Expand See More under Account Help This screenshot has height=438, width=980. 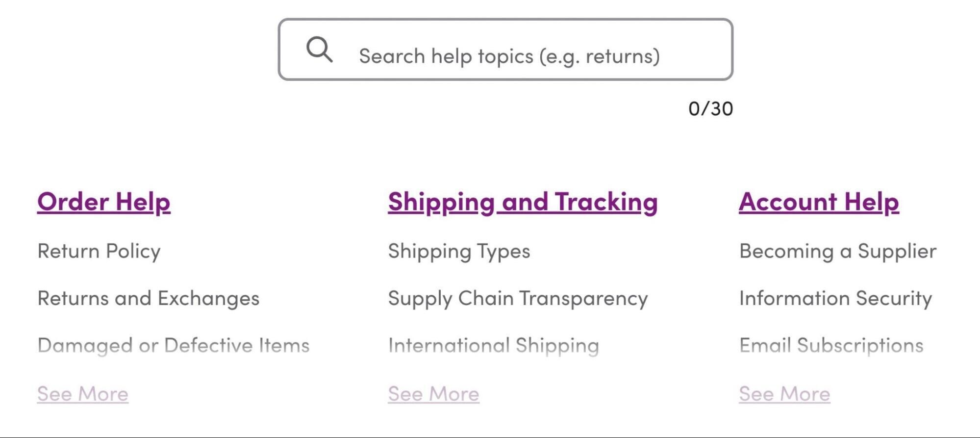tap(785, 394)
